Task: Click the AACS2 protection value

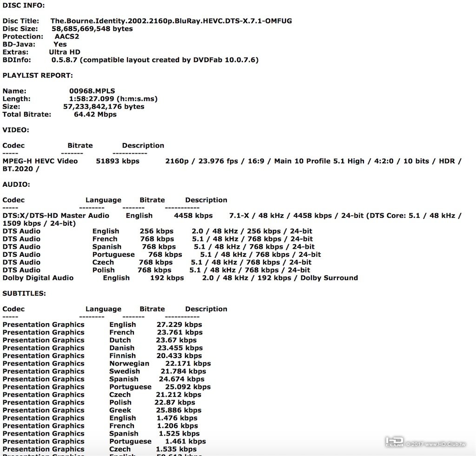Action: click(67, 37)
